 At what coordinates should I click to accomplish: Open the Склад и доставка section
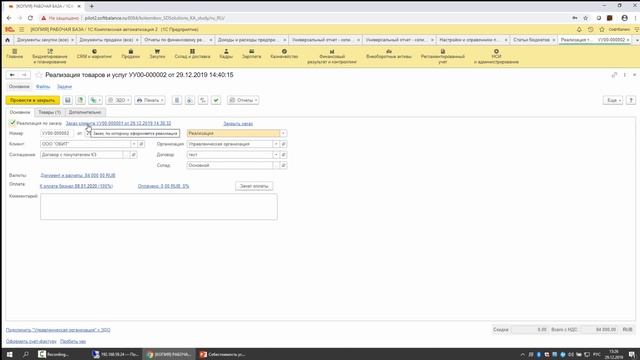click(x=192, y=54)
